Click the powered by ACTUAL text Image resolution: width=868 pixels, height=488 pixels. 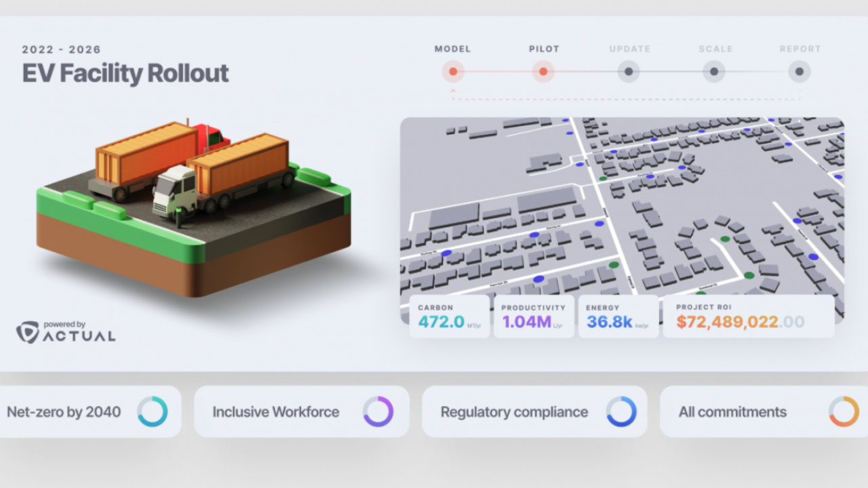coord(79,331)
